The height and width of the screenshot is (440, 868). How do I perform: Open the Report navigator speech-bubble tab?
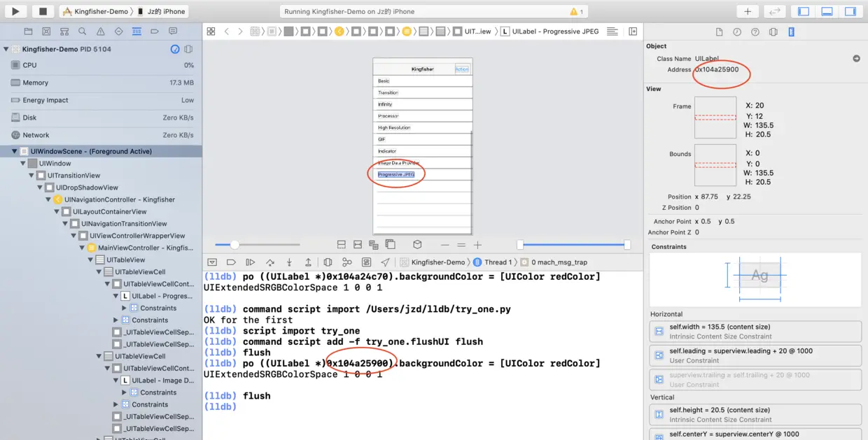click(x=173, y=31)
